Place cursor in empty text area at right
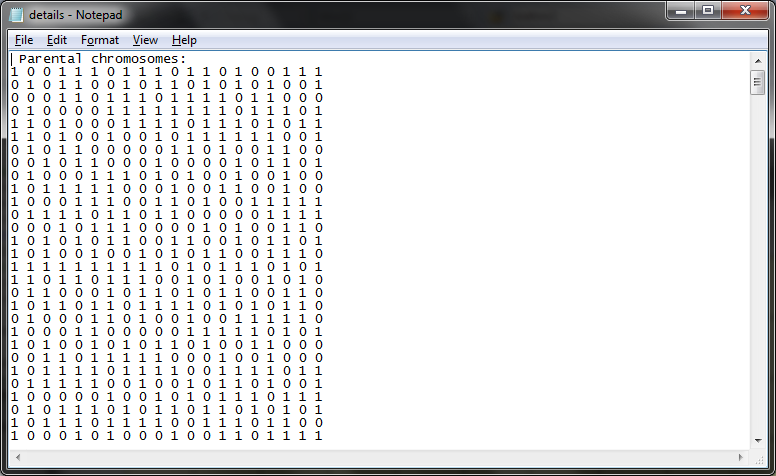The height and width of the screenshot is (476, 776). [x=534, y=247]
